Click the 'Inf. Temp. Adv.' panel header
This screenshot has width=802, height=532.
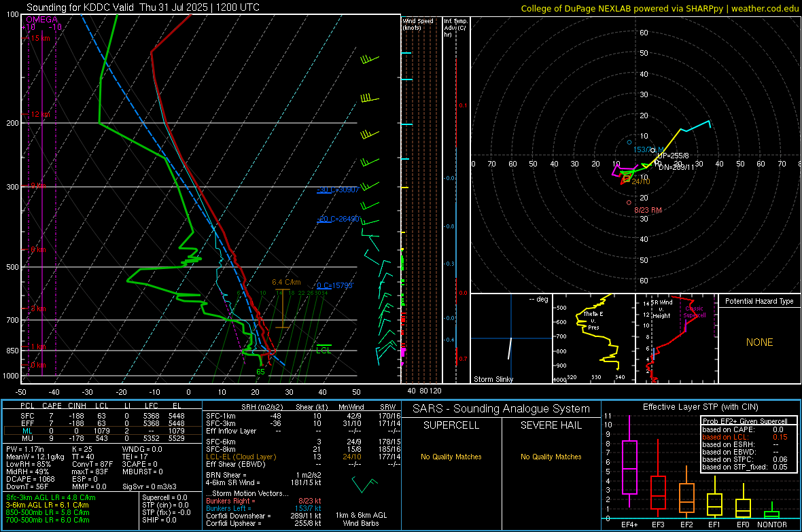pyautogui.click(x=455, y=28)
